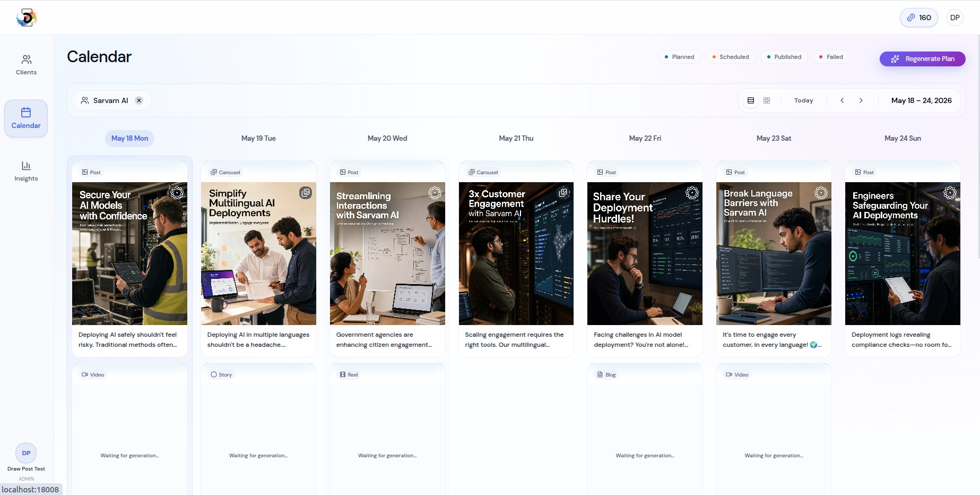
Task: Click the Post type tag on Friday's card
Action: coord(606,173)
